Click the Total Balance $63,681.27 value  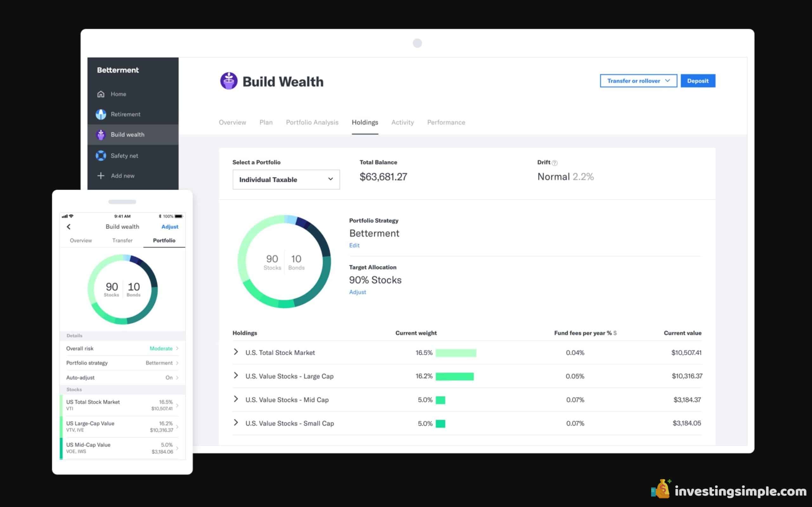pos(383,177)
